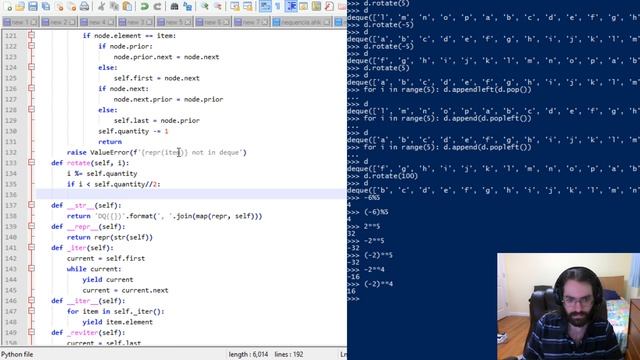640x360 pixels.
Task: Collapse the __repr__ fold at line 139
Action: (x=31, y=227)
